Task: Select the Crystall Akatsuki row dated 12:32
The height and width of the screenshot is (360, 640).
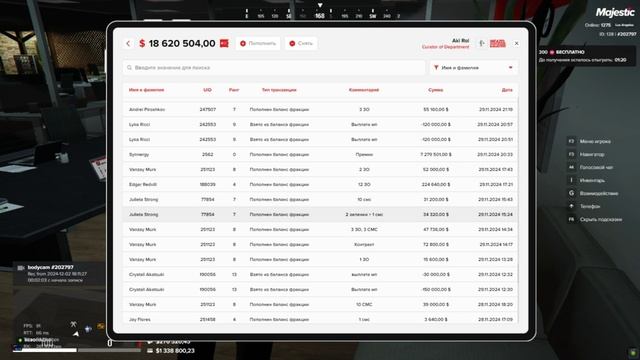Action: pos(320,275)
